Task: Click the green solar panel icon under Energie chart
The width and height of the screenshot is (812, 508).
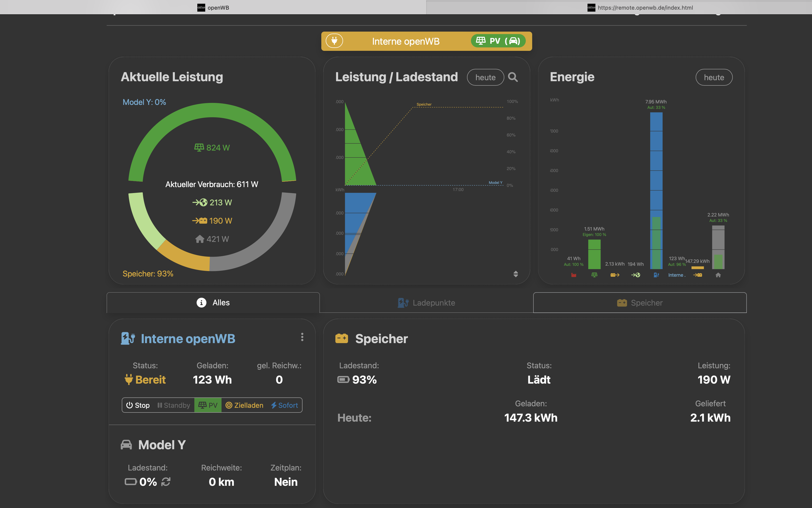Action: 594,275
